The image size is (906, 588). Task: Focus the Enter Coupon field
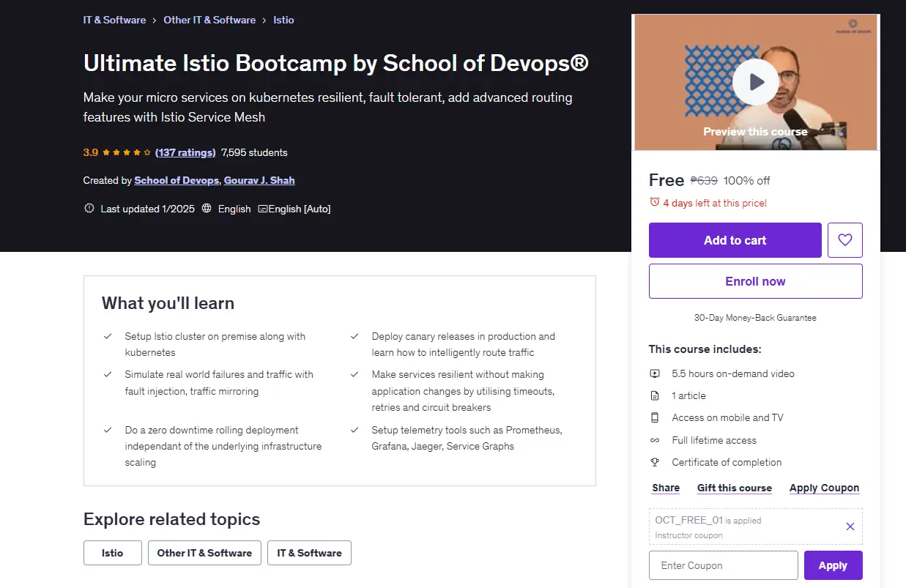point(724,565)
